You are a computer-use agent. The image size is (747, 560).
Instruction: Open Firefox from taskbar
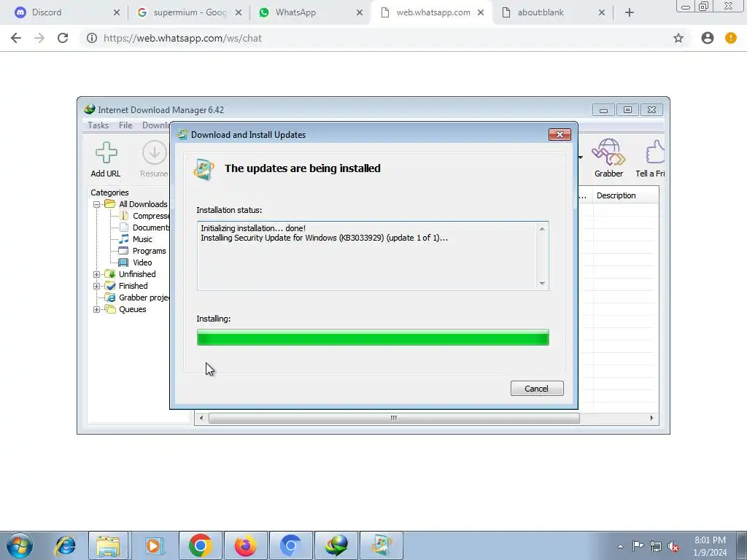[246, 545]
